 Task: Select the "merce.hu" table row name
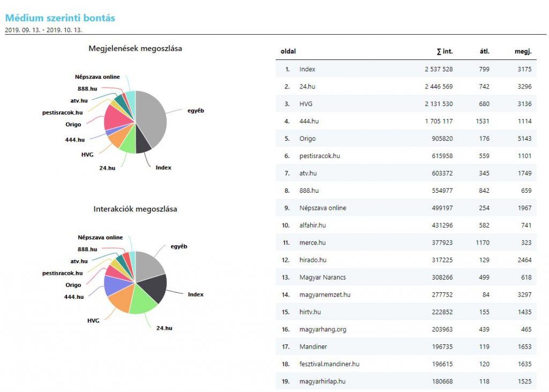point(313,243)
